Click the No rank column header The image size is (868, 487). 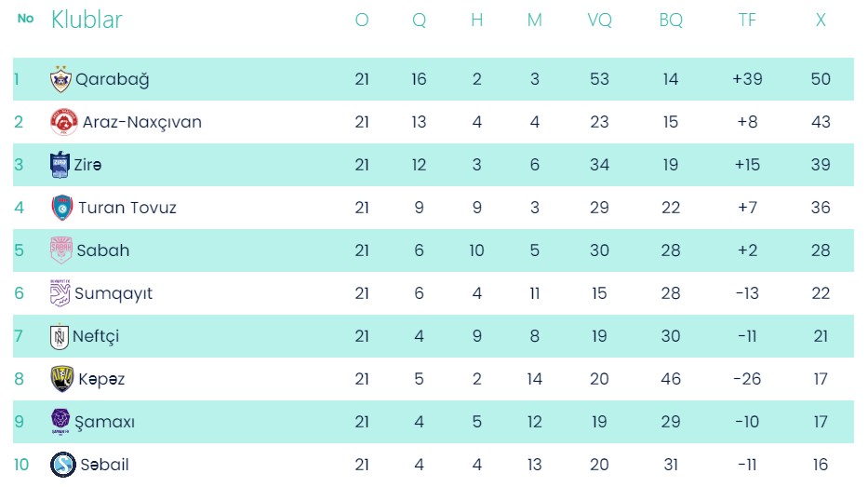pos(26,19)
